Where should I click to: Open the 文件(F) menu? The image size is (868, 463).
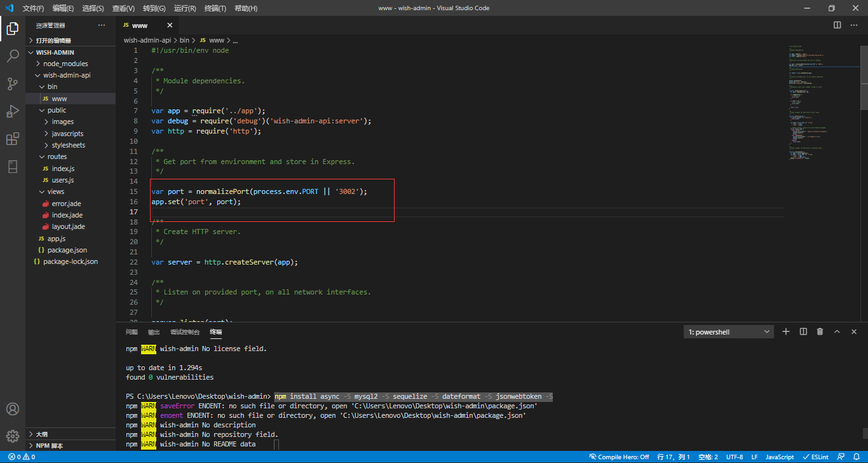[33, 8]
